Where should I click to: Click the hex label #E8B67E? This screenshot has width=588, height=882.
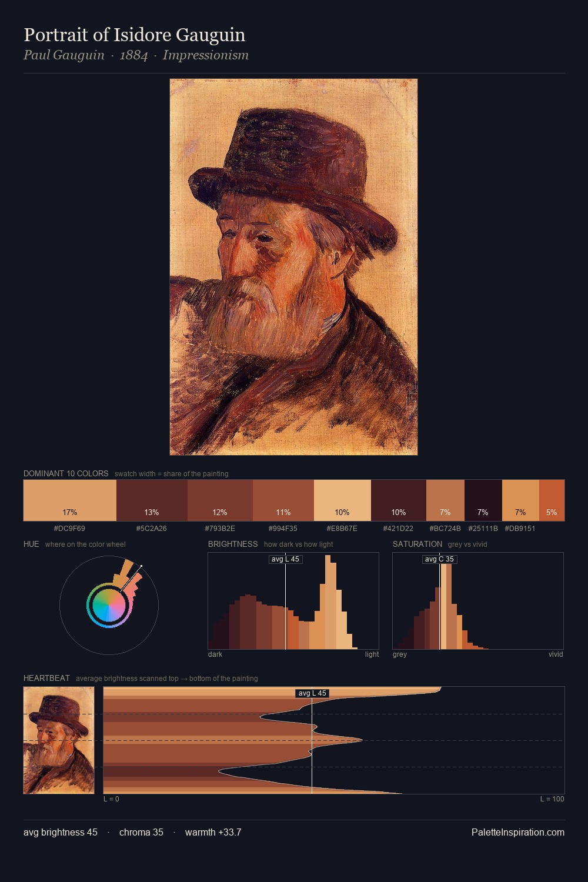(x=342, y=529)
